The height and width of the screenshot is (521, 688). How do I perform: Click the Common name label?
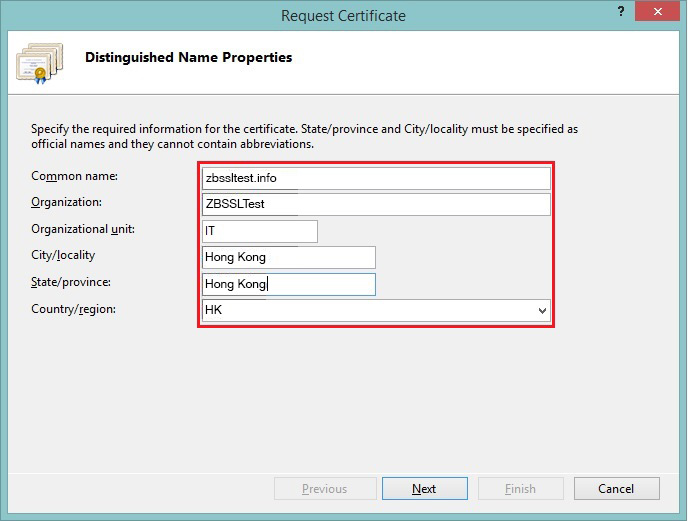click(x=74, y=177)
